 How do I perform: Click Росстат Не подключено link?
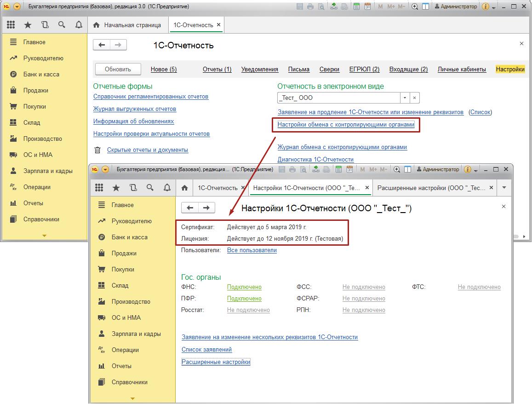tap(248, 310)
